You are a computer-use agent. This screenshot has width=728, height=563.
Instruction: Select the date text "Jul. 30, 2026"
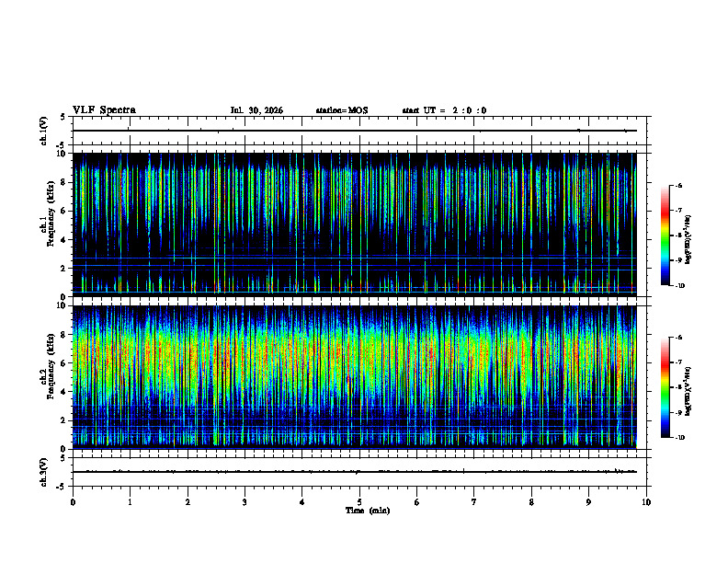click(256, 110)
